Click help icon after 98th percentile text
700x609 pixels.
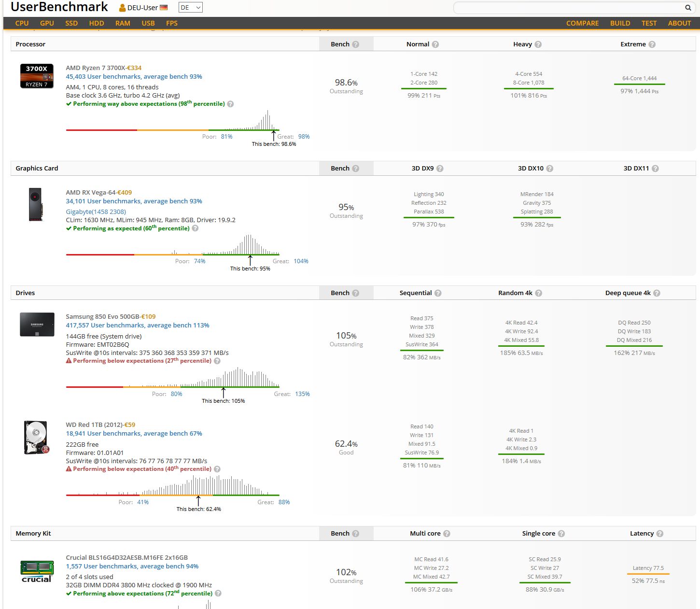pyautogui.click(x=231, y=104)
